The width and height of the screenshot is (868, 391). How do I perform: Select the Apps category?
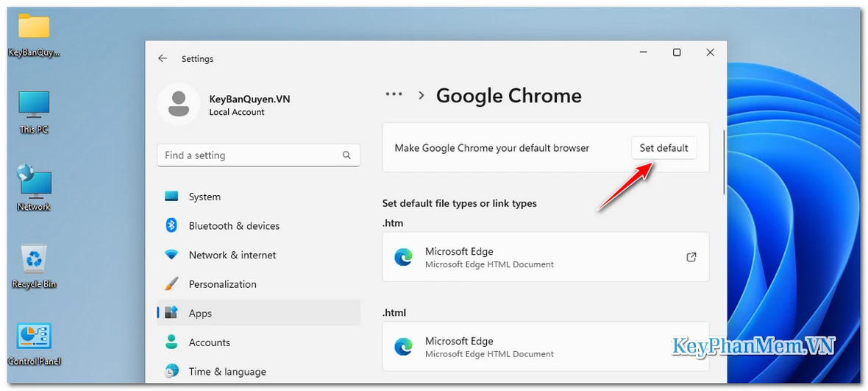pyautogui.click(x=258, y=313)
